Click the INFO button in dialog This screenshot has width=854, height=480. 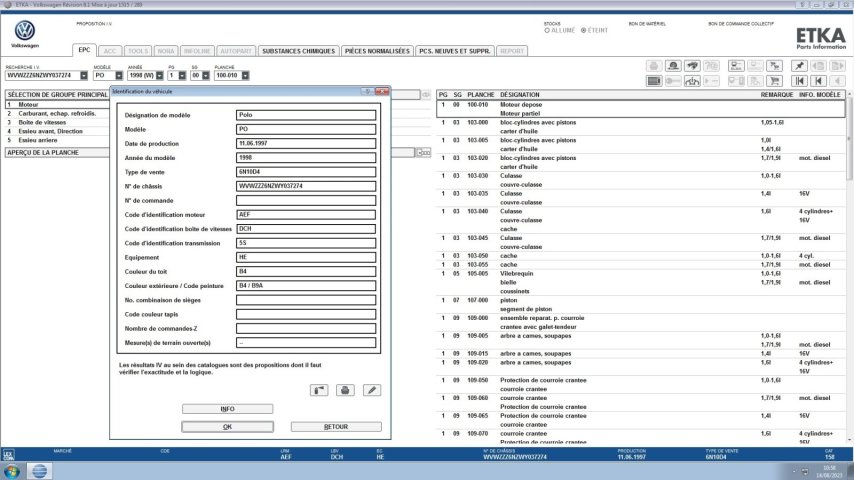(227, 409)
